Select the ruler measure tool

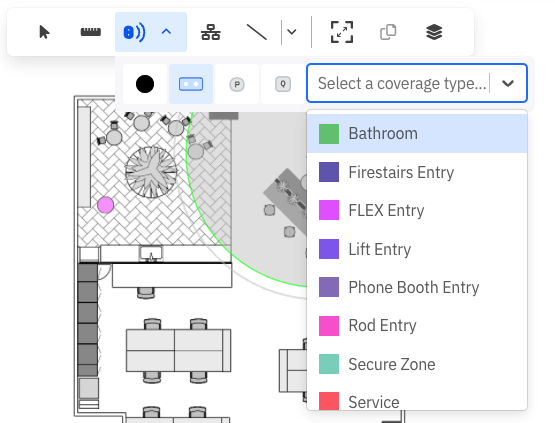91,32
